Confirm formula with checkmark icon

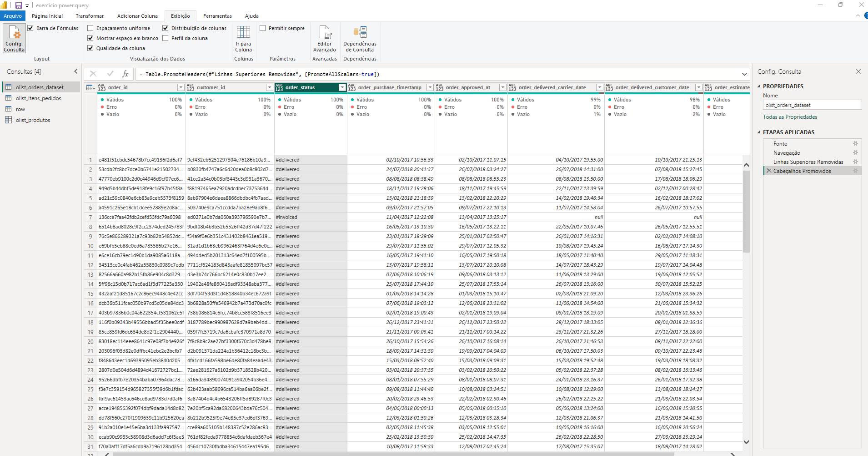pyautogui.click(x=110, y=74)
